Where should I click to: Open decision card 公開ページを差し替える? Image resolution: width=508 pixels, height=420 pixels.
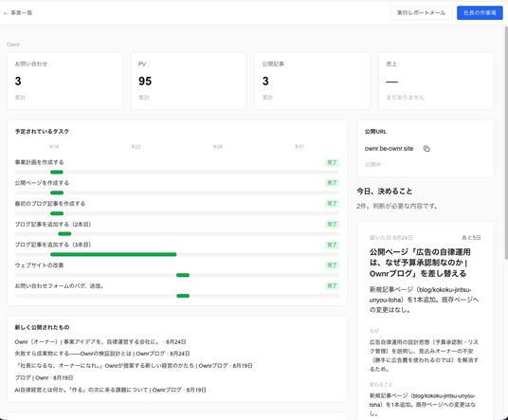coord(425,320)
